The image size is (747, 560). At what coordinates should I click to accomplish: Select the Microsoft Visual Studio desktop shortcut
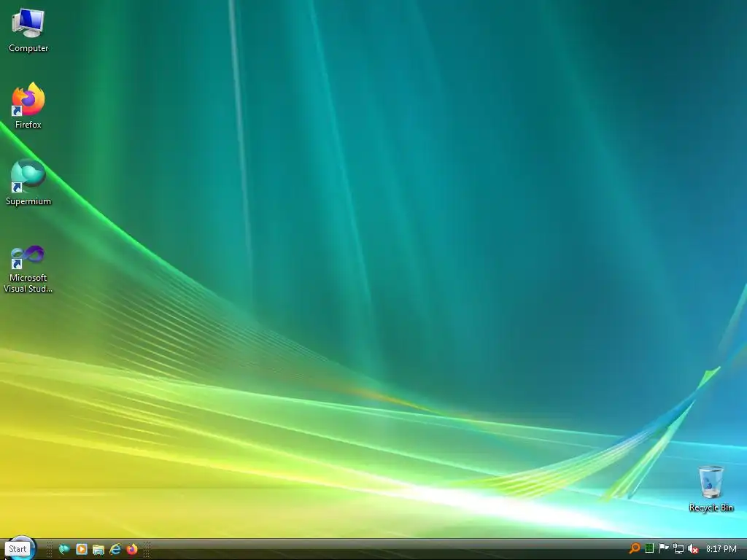coord(28,269)
